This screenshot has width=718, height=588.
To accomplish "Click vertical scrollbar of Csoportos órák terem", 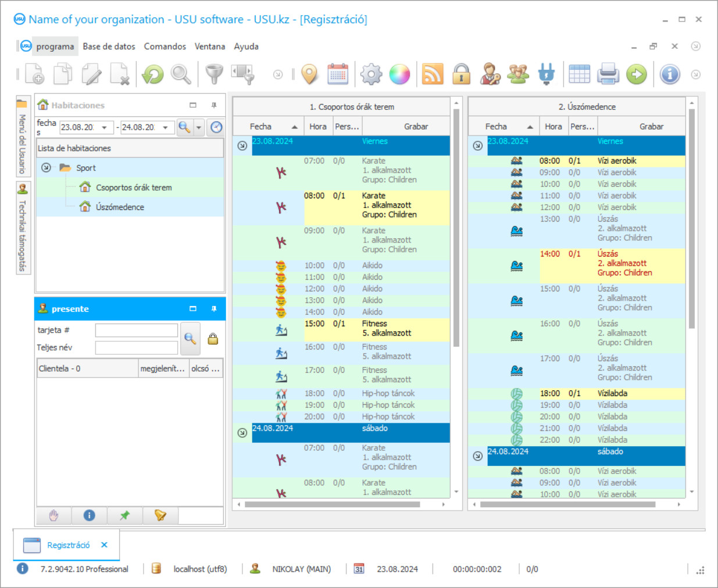I will [x=456, y=227].
